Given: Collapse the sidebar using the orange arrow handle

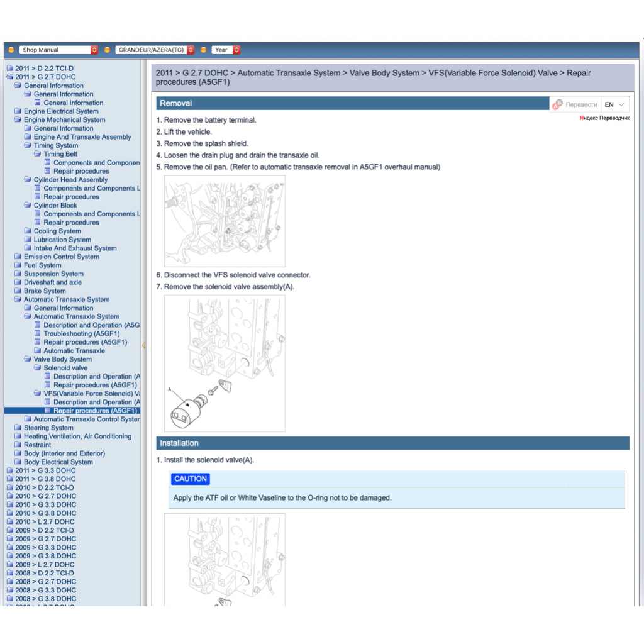Looking at the screenshot, I should click(x=143, y=345).
